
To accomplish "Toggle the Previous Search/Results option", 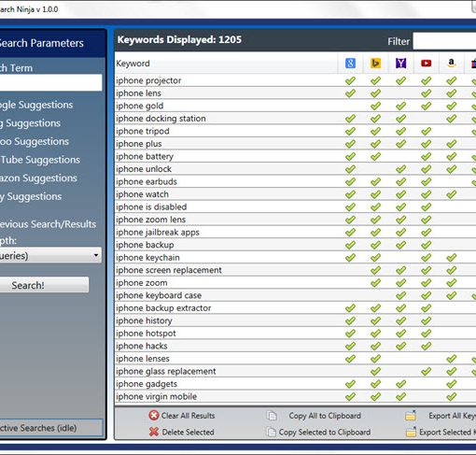I will pos(48,224).
